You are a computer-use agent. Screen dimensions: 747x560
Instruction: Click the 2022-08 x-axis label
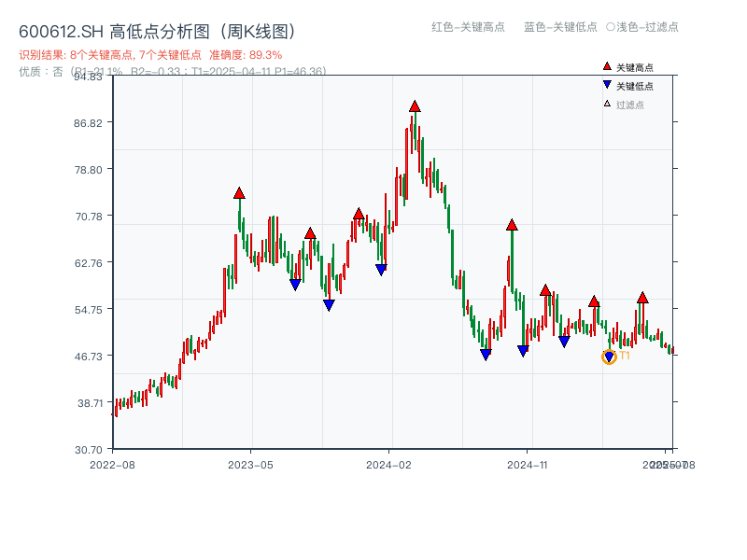coord(112,465)
